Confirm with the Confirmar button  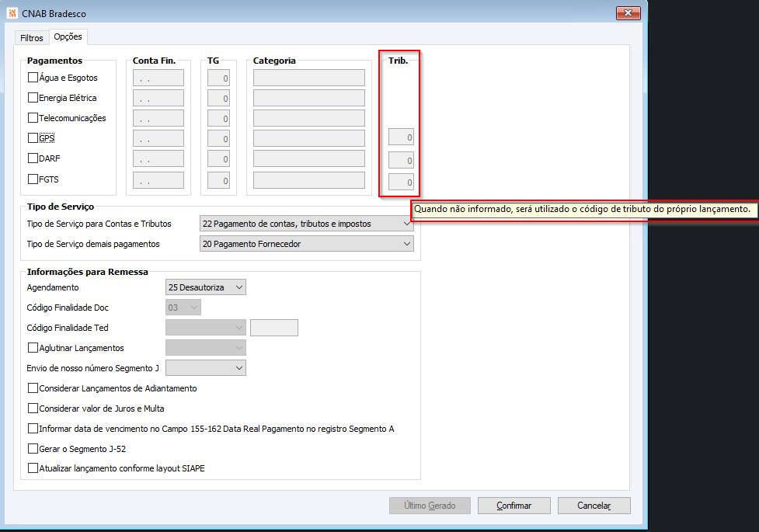(x=514, y=506)
